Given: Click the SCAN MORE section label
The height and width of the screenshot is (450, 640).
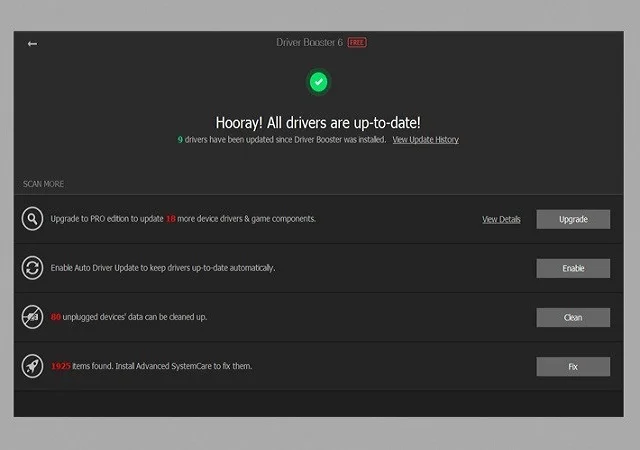Looking at the screenshot, I should tap(43, 184).
